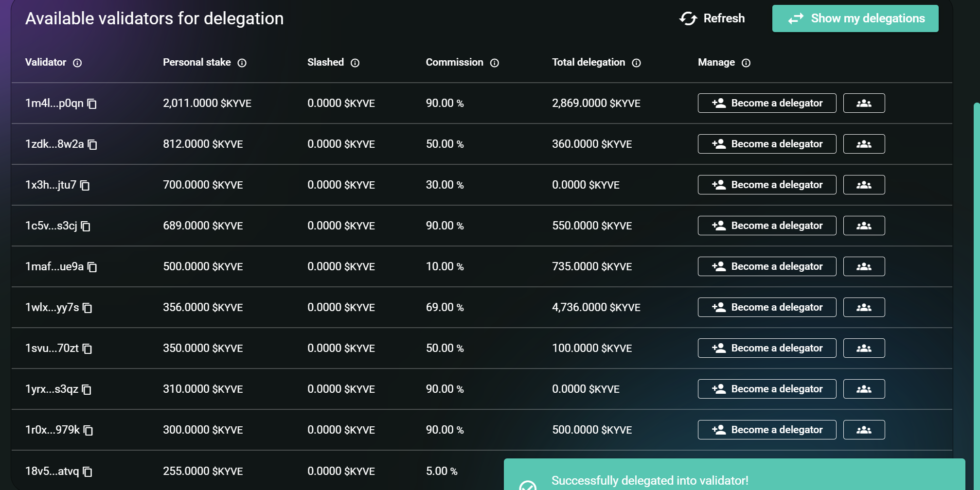The width and height of the screenshot is (980, 490).
Task: Delegate to validator 1yrx...s3qz
Action: click(x=766, y=389)
